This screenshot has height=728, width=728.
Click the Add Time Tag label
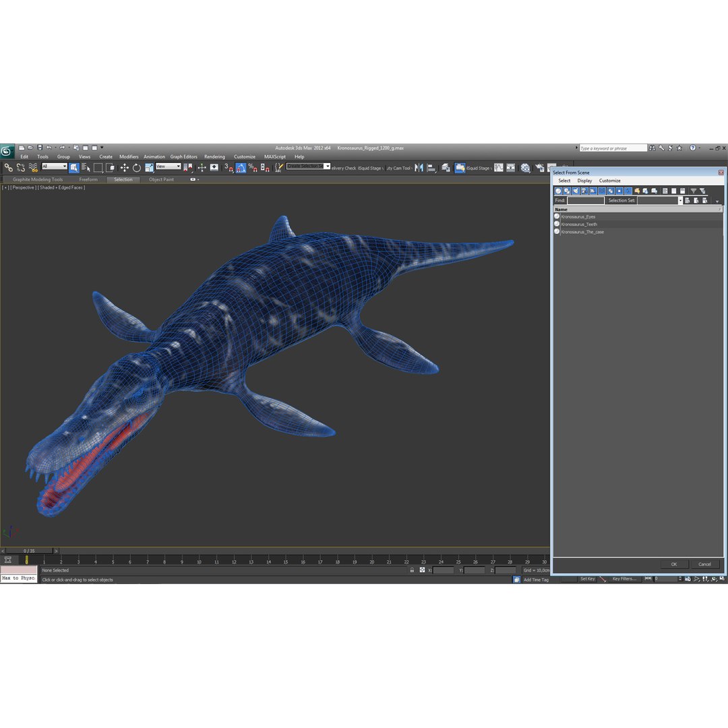click(x=536, y=580)
